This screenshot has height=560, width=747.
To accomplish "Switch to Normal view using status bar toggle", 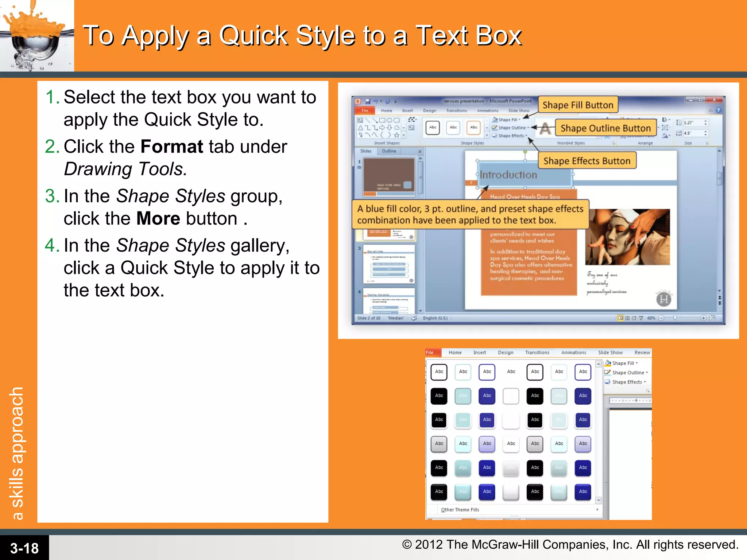I will [x=620, y=318].
